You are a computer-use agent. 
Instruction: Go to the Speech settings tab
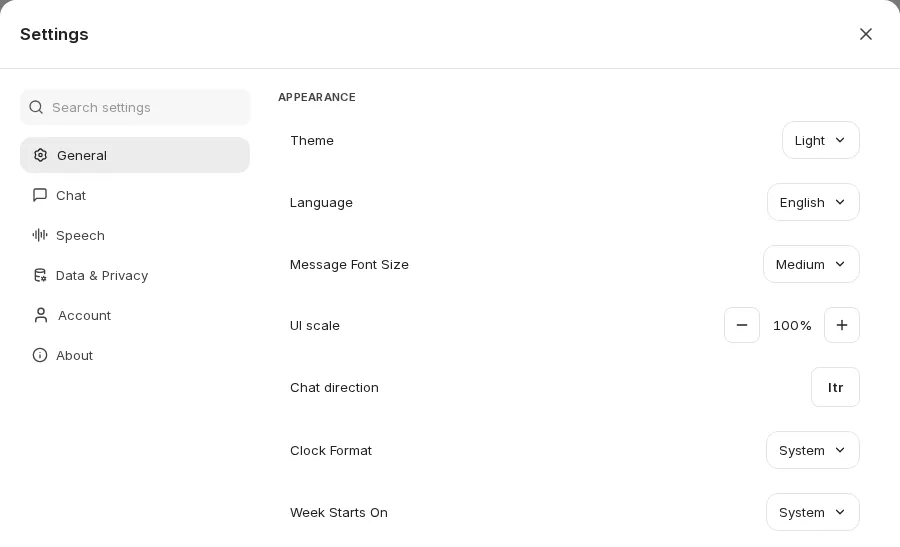pos(135,235)
